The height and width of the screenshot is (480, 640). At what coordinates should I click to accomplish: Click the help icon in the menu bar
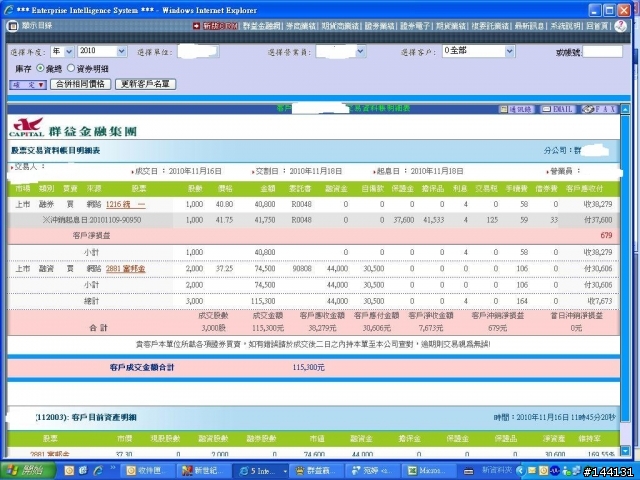(x=620, y=26)
